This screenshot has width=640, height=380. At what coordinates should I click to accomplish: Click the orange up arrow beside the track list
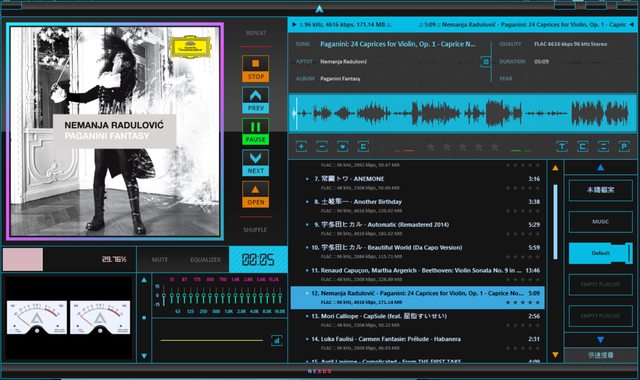555,168
